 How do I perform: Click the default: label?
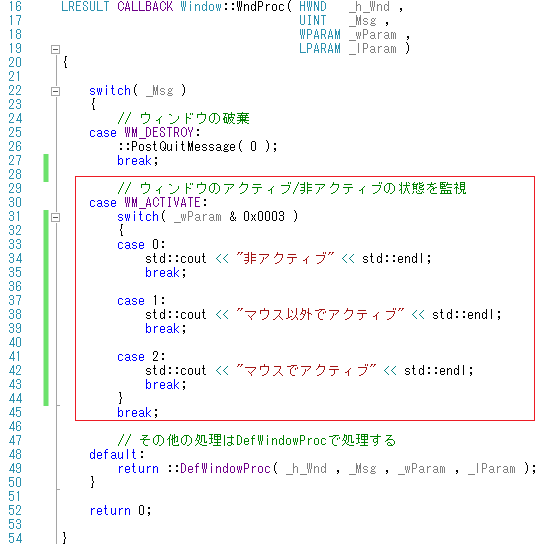coord(117,454)
